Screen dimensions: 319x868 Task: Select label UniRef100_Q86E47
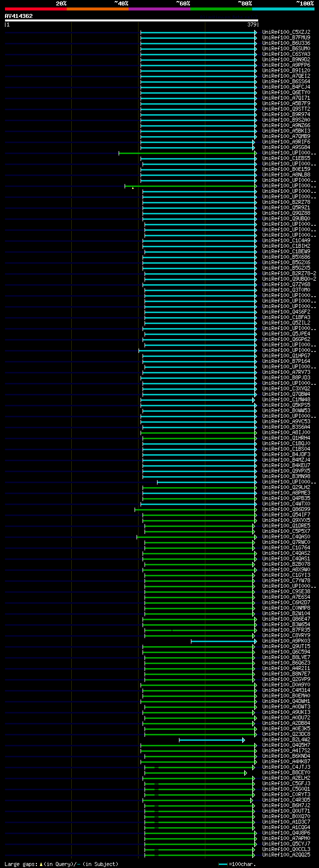click(286, 619)
